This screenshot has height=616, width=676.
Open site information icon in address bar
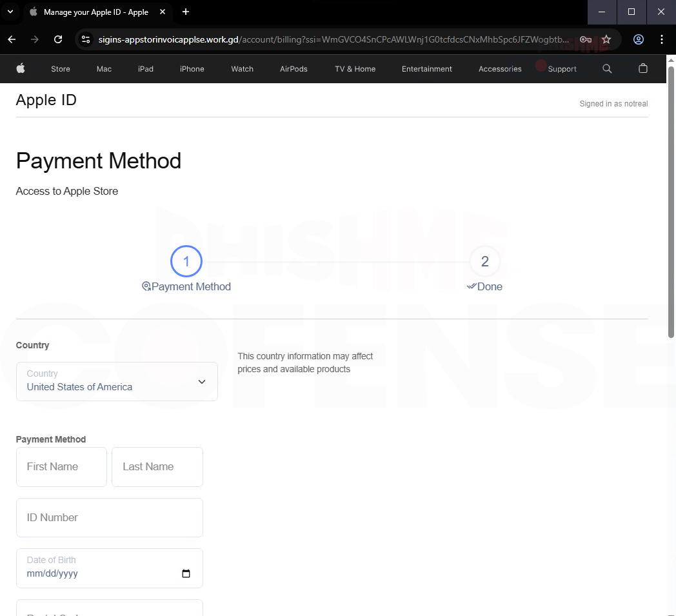tap(86, 39)
